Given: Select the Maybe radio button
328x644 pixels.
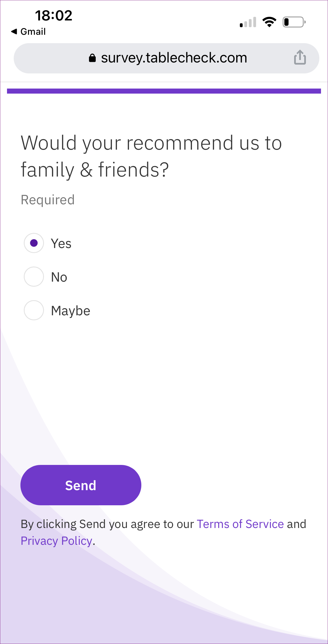Looking at the screenshot, I should point(34,310).
